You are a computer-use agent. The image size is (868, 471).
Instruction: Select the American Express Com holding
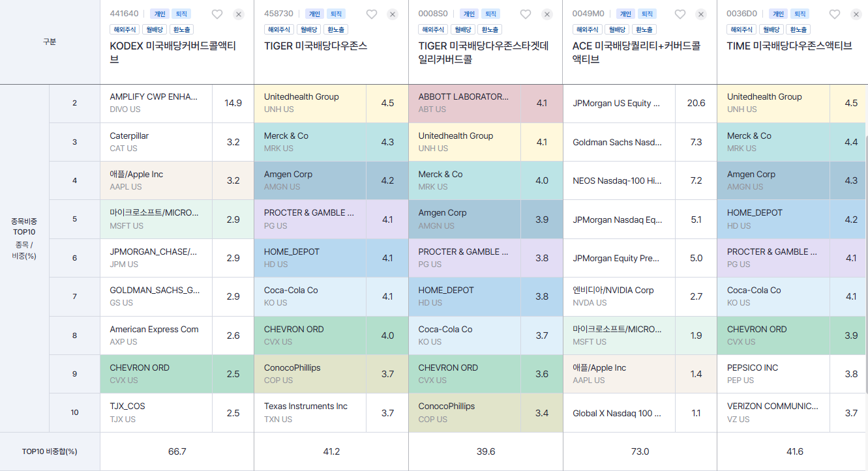(x=156, y=335)
